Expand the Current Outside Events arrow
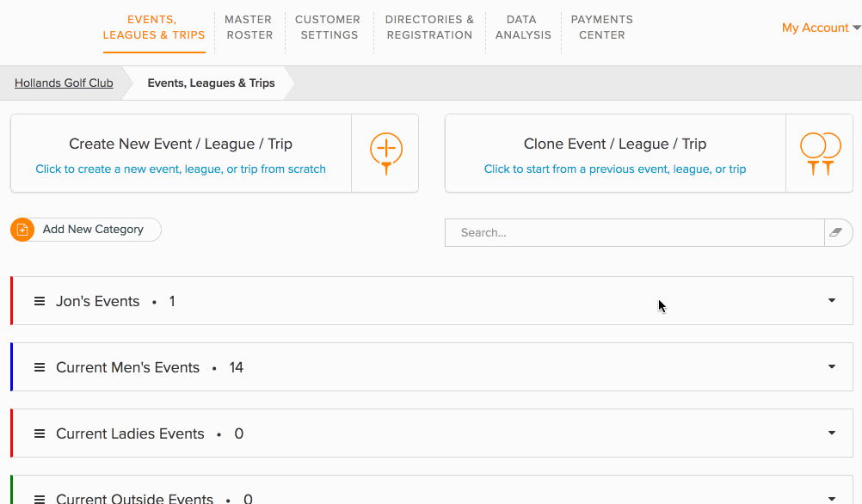The width and height of the screenshot is (862, 504). click(832, 499)
